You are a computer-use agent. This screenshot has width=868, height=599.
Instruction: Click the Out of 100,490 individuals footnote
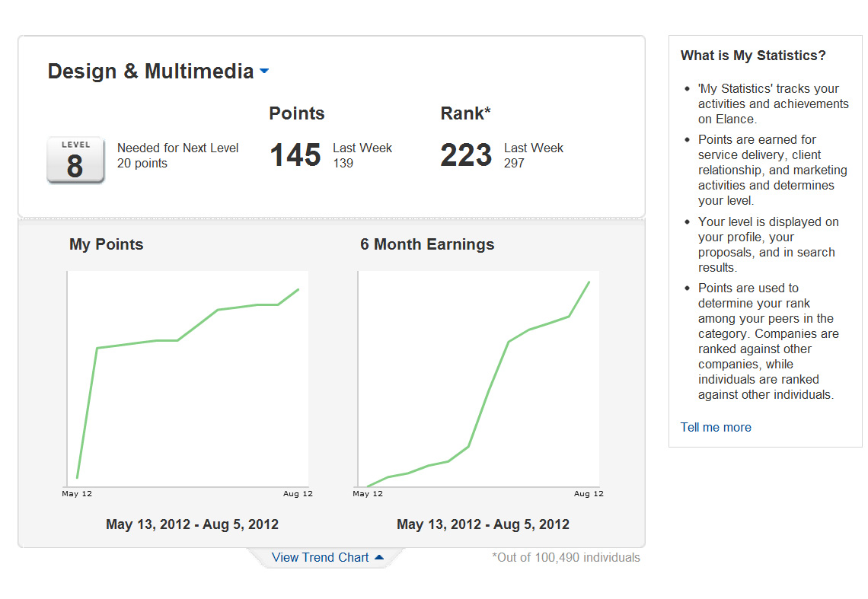click(566, 558)
